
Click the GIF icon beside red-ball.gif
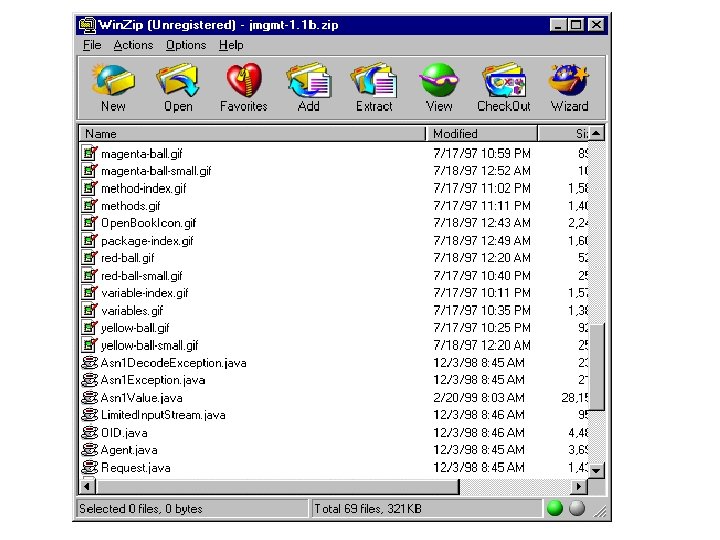pyautogui.click(x=90, y=258)
